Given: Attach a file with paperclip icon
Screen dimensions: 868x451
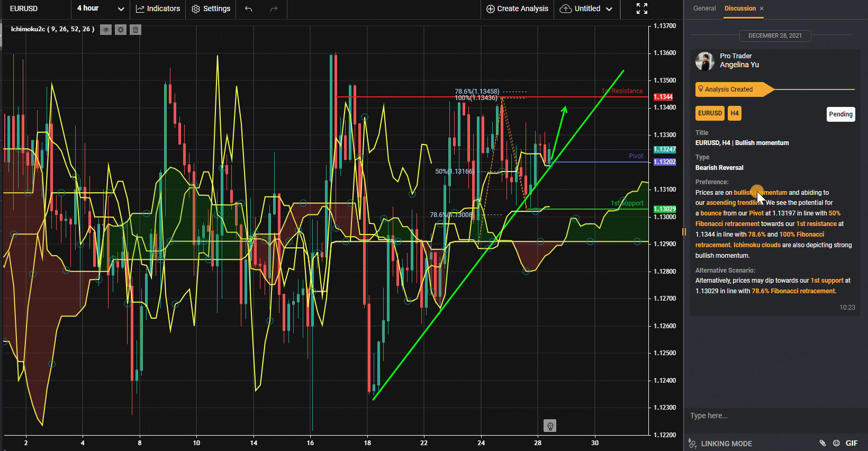Looking at the screenshot, I should click(x=822, y=443).
